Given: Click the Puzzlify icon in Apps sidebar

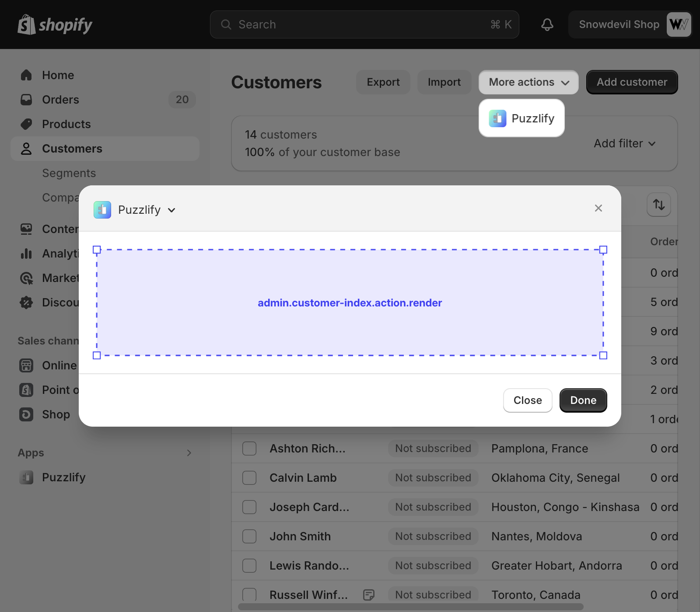Looking at the screenshot, I should pyautogui.click(x=26, y=477).
